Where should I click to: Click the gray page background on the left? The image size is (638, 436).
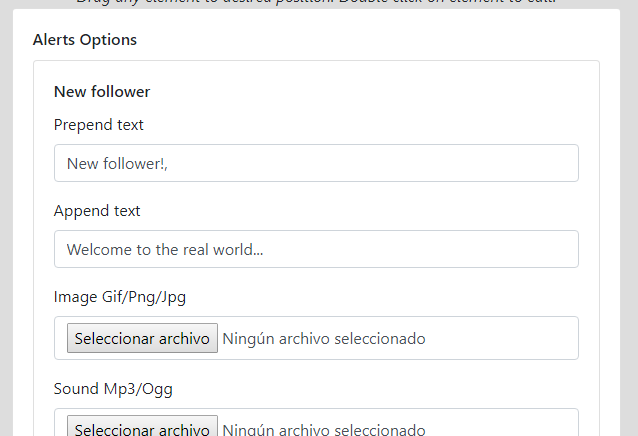click(x=6, y=220)
